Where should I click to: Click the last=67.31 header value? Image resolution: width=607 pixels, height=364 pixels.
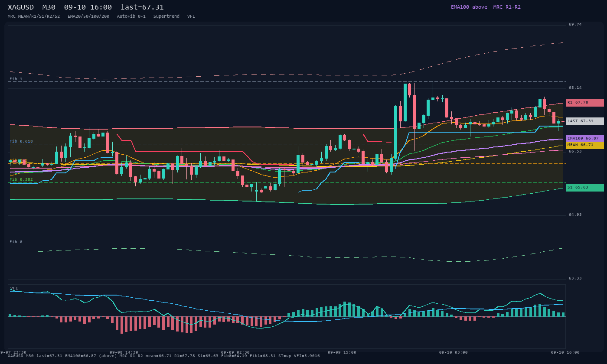coord(142,7)
